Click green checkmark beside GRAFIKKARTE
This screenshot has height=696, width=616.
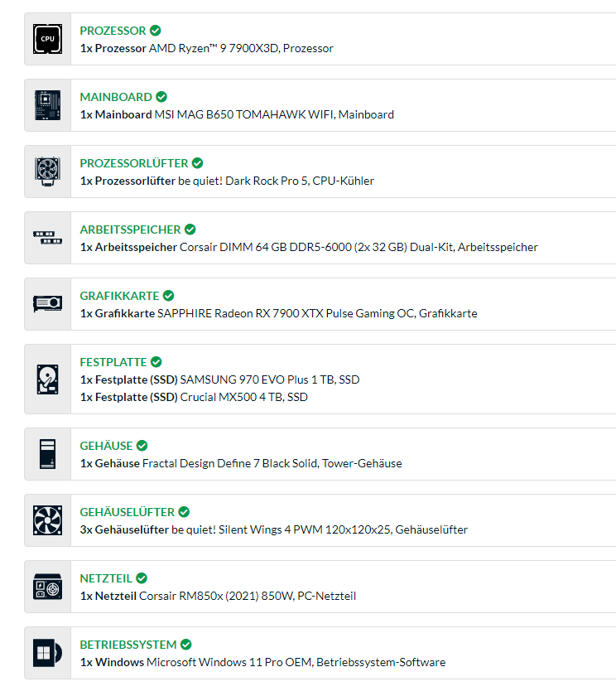click(x=169, y=296)
